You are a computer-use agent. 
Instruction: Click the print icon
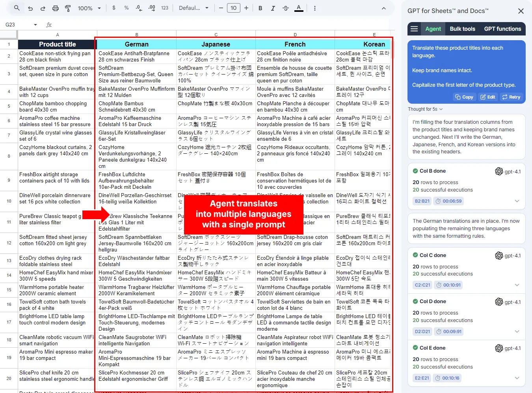tap(55, 8)
